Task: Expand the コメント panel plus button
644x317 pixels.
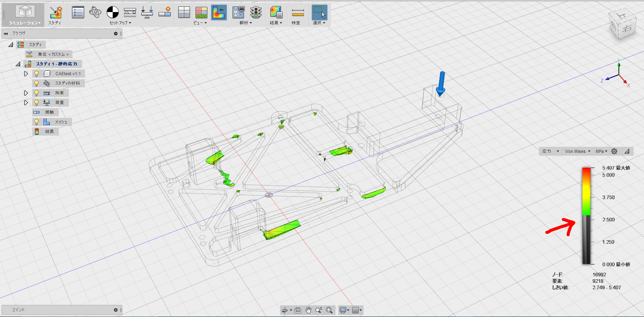Action: [x=116, y=310]
